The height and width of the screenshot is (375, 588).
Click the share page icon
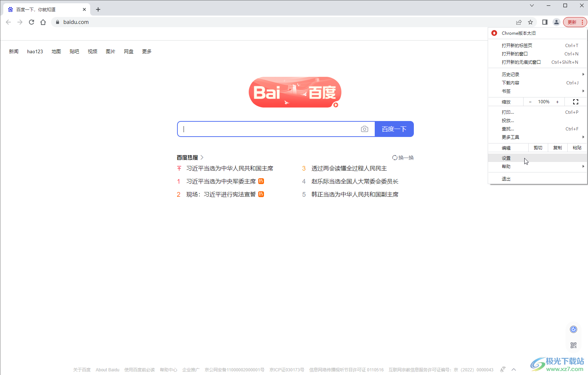pos(519,22)
